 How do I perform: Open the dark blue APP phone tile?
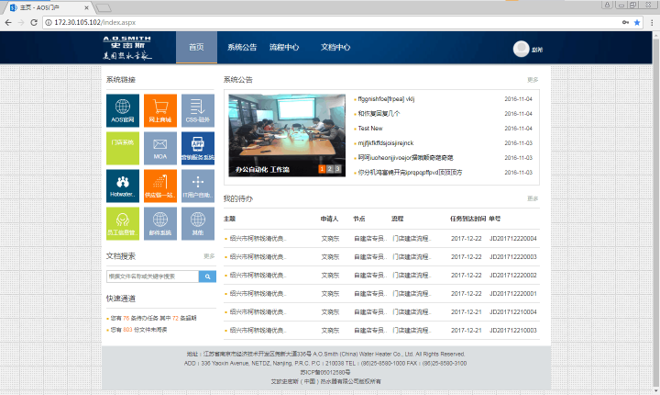[x=198, y=148]
